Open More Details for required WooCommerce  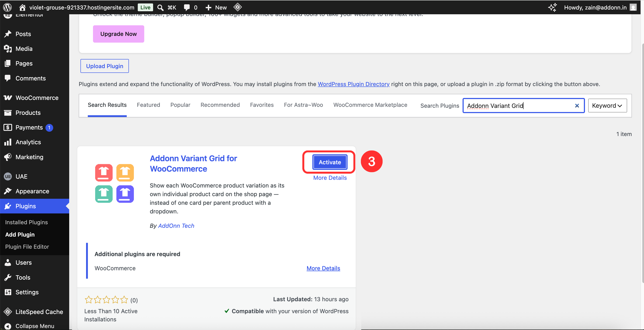(x=323, y=268)
